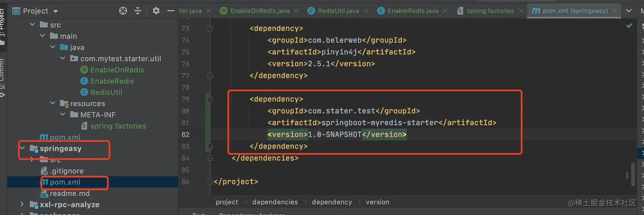Screen dimensions: 644x215
Task: Select EnableRedis class in the tree
Action: tap(112, 81)
